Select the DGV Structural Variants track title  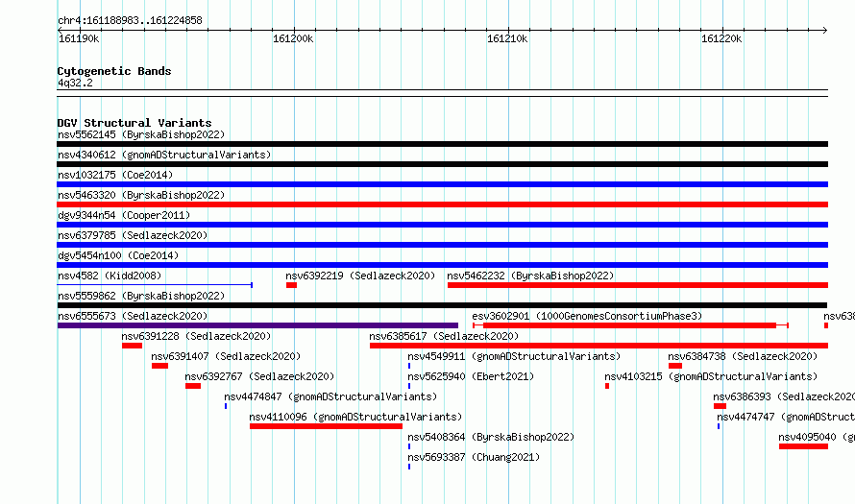[x=134, y=123]
